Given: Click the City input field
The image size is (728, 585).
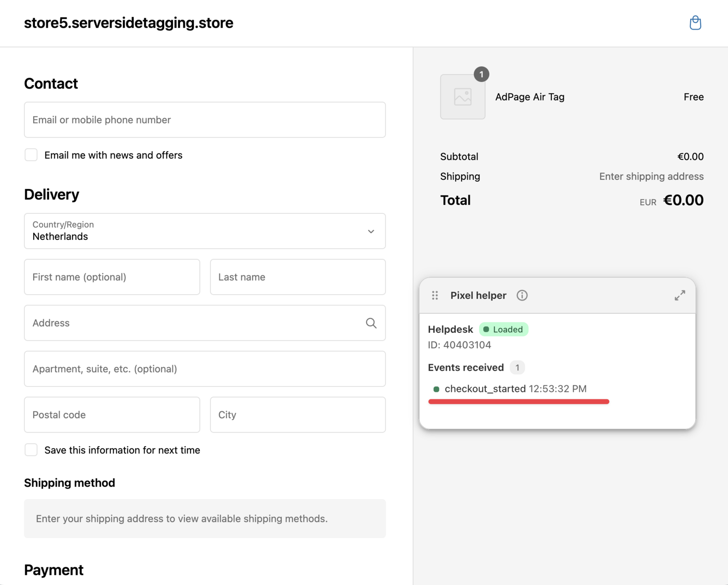Looking at the screenshot, I should (298, 415).
